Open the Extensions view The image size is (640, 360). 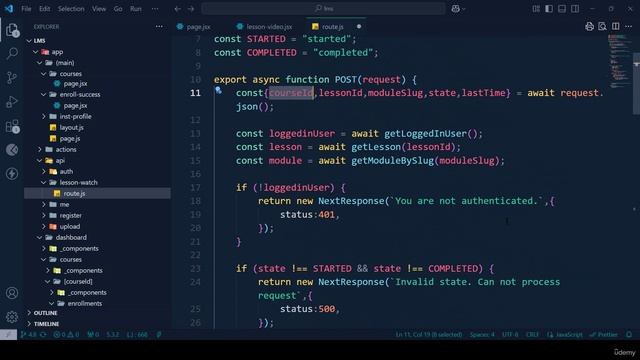[x=12, y=126]
